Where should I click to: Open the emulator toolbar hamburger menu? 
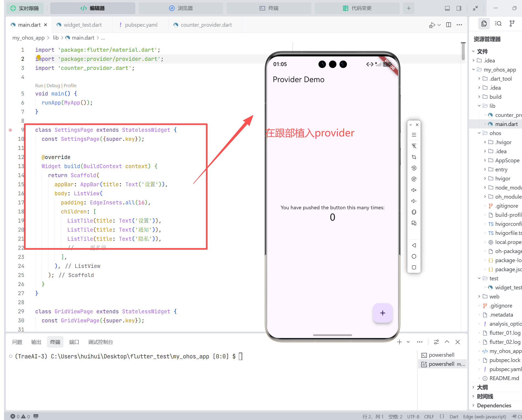coord(414,135)
